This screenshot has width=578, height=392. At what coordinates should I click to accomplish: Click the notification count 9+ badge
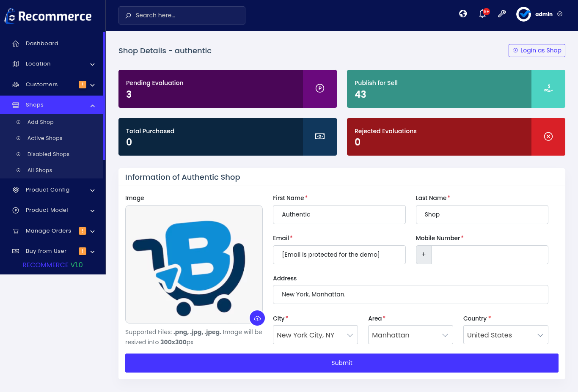click(x=487, y=11)
